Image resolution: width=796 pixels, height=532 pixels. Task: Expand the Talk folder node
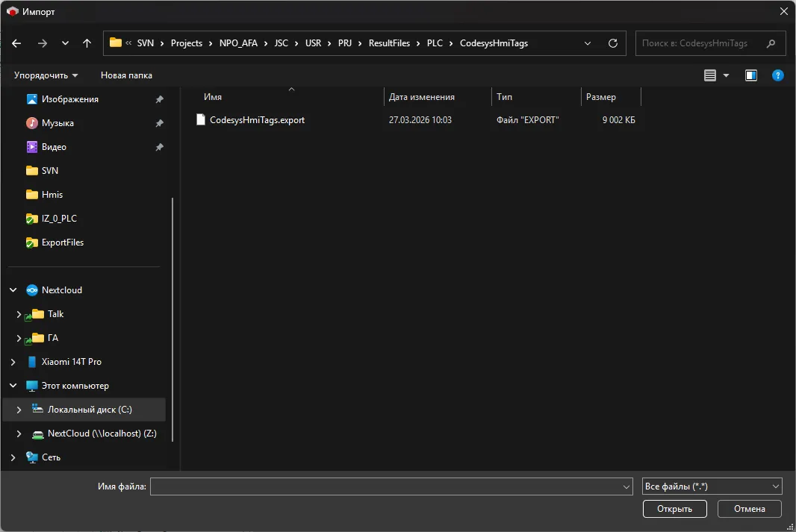19,314
